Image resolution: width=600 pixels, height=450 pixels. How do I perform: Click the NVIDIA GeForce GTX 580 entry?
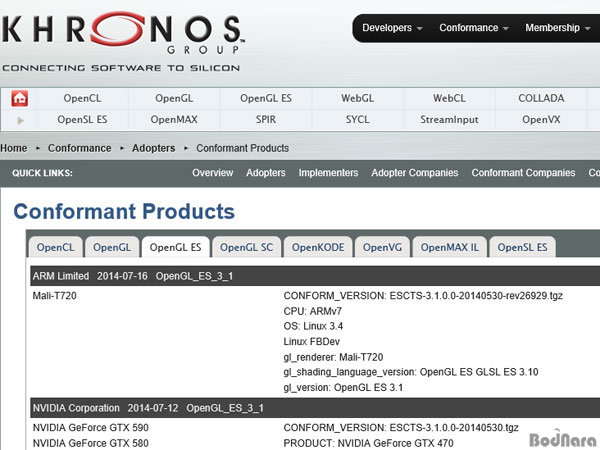[90, 443]
